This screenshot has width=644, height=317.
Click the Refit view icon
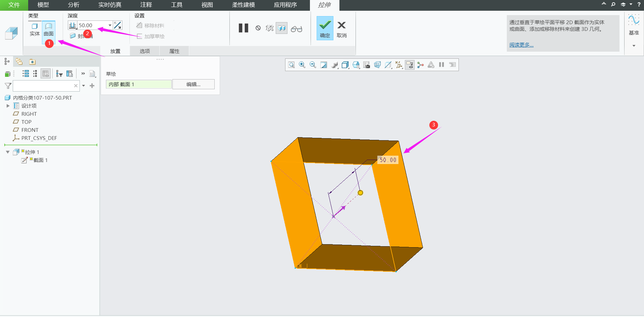pos(291,65)
